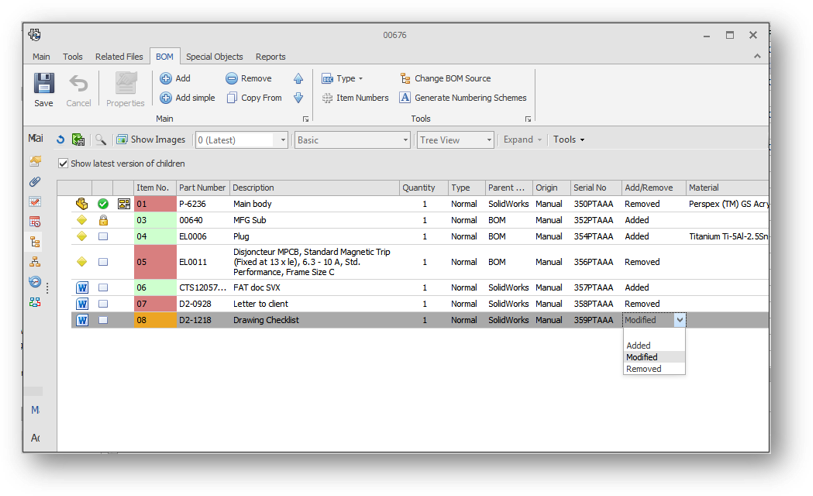Click Generate Numbering Schemes
This screenshot has height=496, width=813.
coord(463,97)
